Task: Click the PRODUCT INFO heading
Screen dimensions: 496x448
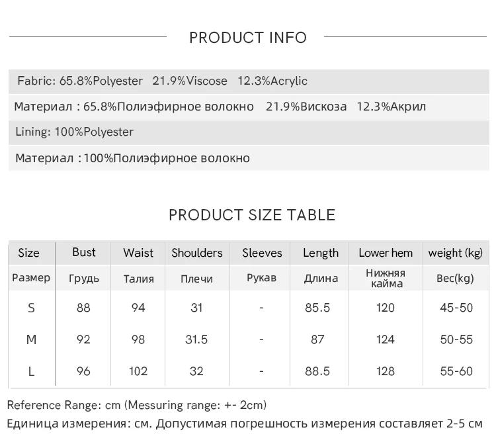Action: click(248, 37)
